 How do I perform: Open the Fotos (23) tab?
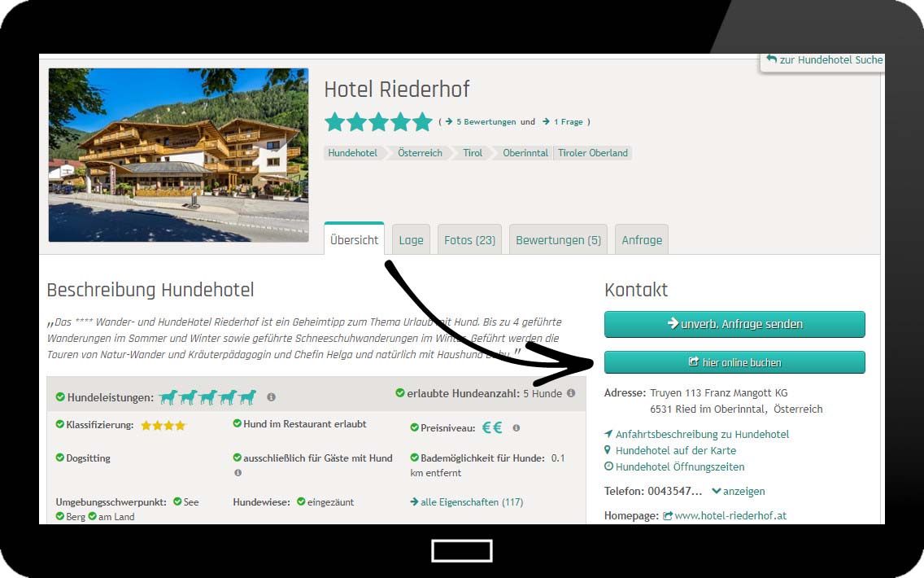(469, 239)
